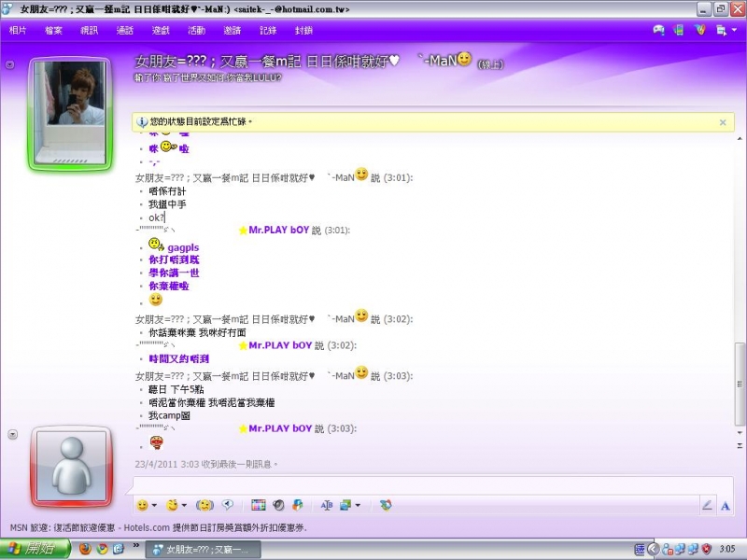Open the 活動 (activities) menu
This screenshot has height=560, width=747.
click(x=196, y=31)
